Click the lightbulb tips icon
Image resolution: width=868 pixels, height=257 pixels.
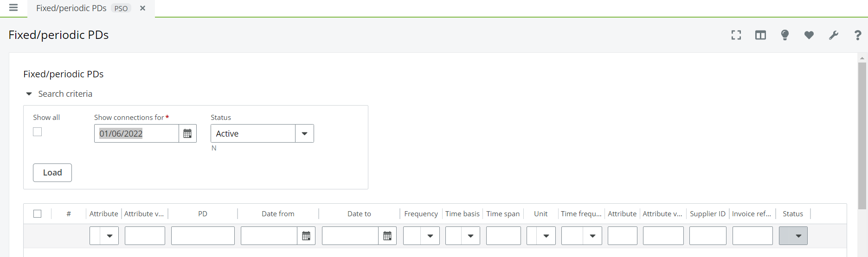click(x=785, y=35)
